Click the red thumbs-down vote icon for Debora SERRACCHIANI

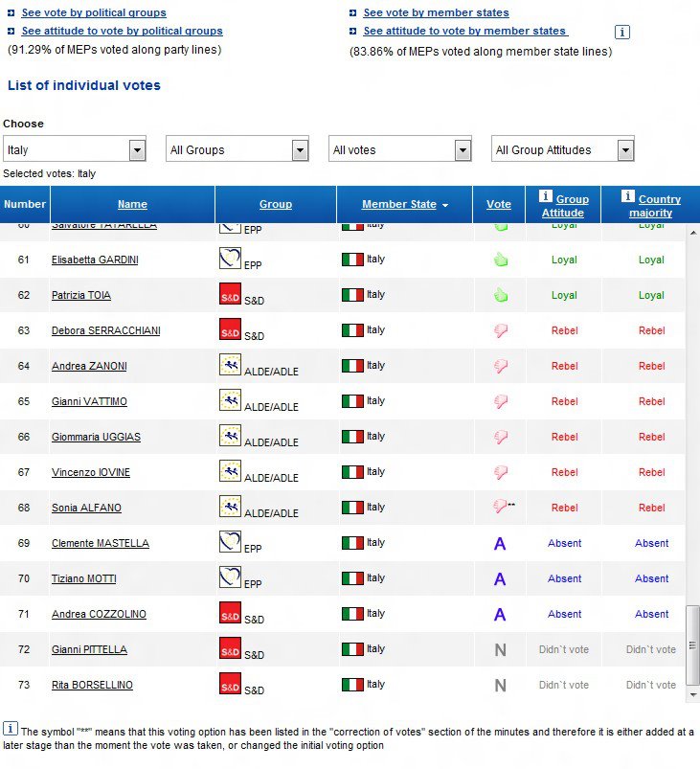click(500, 330)
